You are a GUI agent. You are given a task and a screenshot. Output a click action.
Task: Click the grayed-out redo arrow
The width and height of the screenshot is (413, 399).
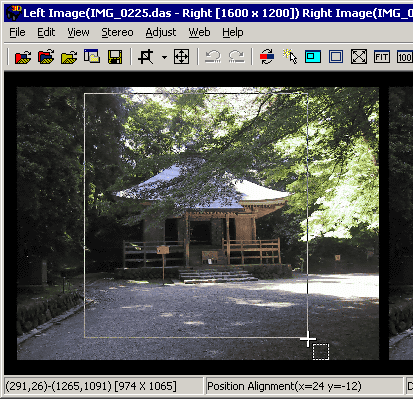236,57
